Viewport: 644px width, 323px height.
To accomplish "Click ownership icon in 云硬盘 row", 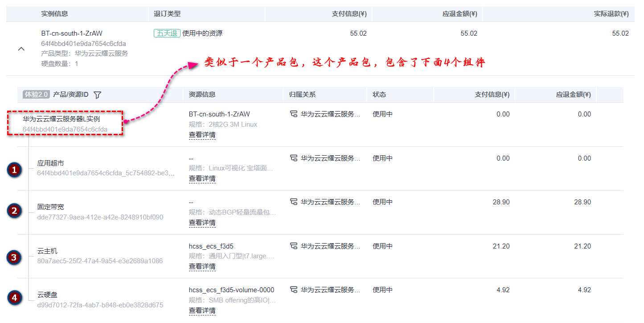I will pos(293,290).
